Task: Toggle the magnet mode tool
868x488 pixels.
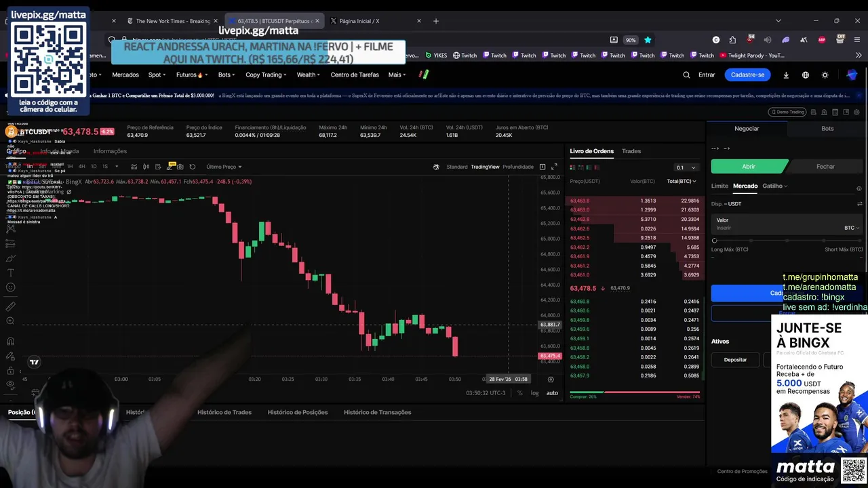Action: [11, 341]
